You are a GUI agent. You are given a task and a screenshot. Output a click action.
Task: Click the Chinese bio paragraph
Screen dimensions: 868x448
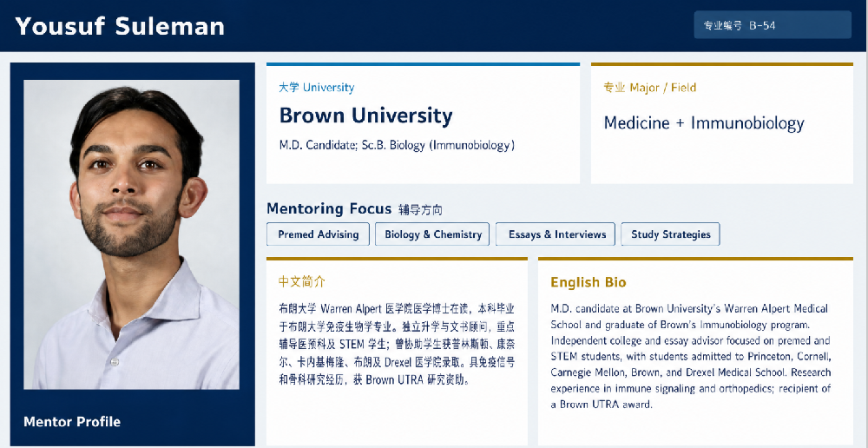(397, 344)
